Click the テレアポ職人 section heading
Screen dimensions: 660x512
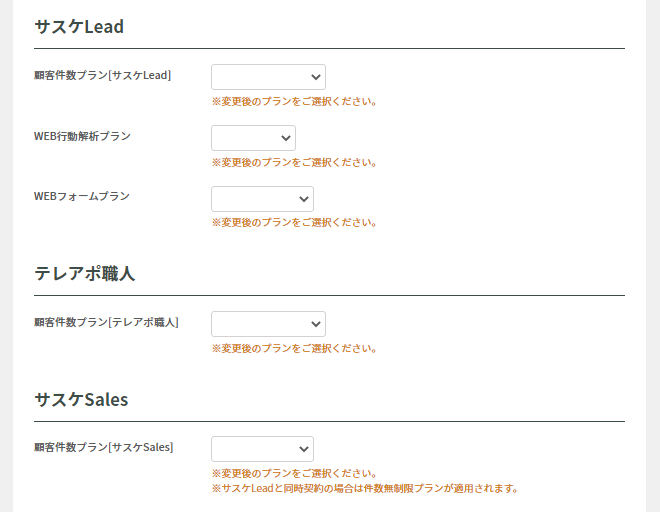84,273
